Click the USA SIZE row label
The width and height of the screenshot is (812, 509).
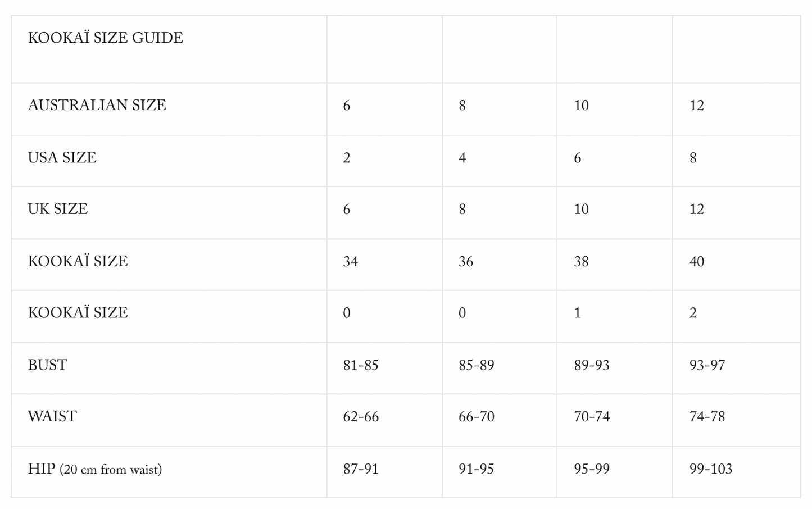click(62, 158)
